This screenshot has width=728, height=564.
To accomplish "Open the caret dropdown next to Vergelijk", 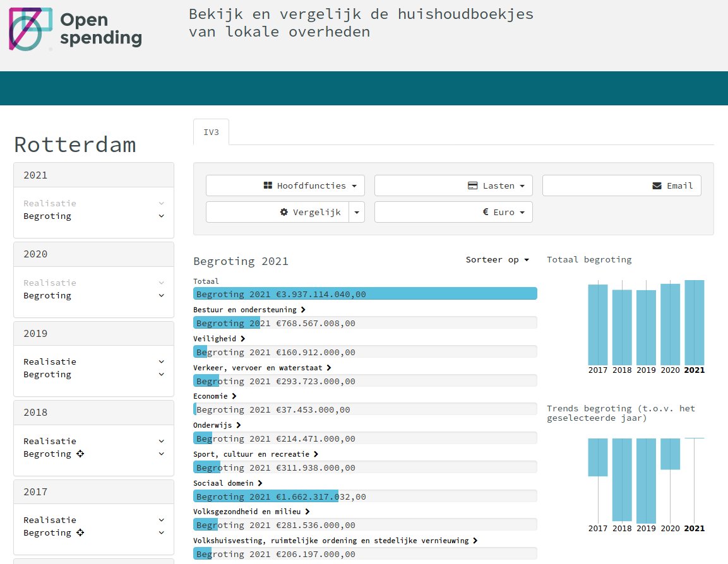I will coord(357,212).
